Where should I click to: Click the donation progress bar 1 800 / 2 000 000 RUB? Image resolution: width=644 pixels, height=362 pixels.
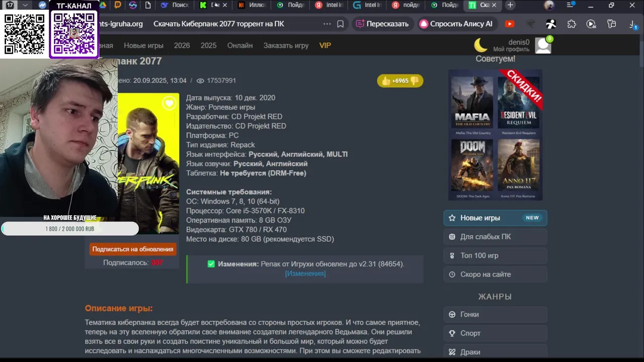(x=70, y=229)
